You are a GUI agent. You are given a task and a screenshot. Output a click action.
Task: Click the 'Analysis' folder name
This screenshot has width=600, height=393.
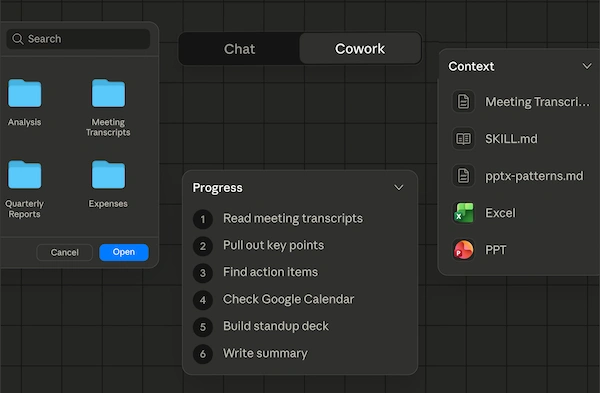[24, 122]
